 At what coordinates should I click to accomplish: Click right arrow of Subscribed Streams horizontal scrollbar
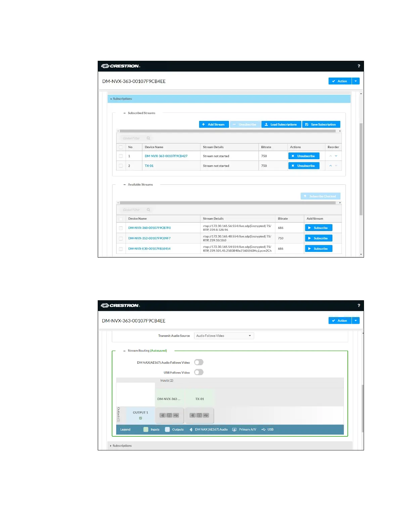point(340,131)
